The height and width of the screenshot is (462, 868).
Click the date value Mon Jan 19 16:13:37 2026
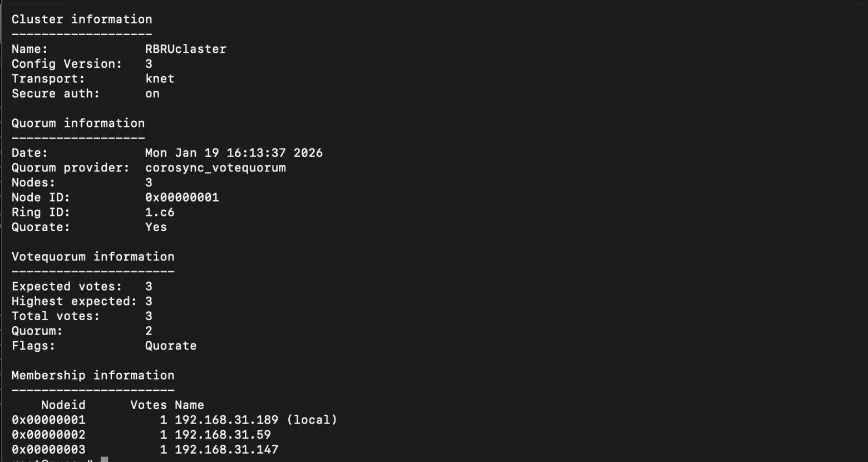234,153
